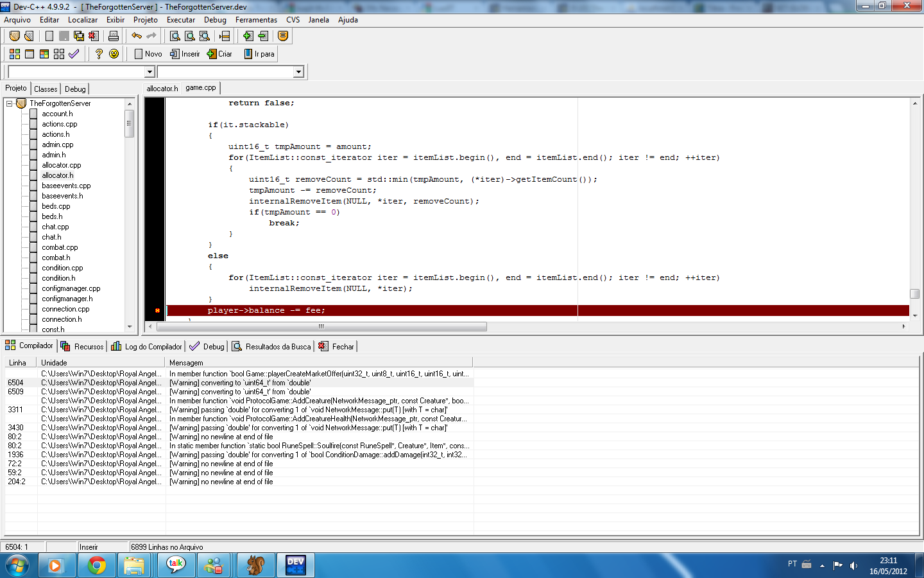The width and height of the screenshot is (924, 578).
Task: Click the Help question mark icon
Action: 99,54
